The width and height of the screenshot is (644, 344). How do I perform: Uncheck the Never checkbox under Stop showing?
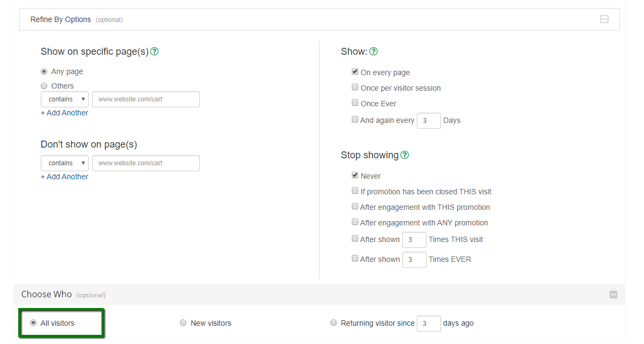pyautogui.click(x=355, y=175)
